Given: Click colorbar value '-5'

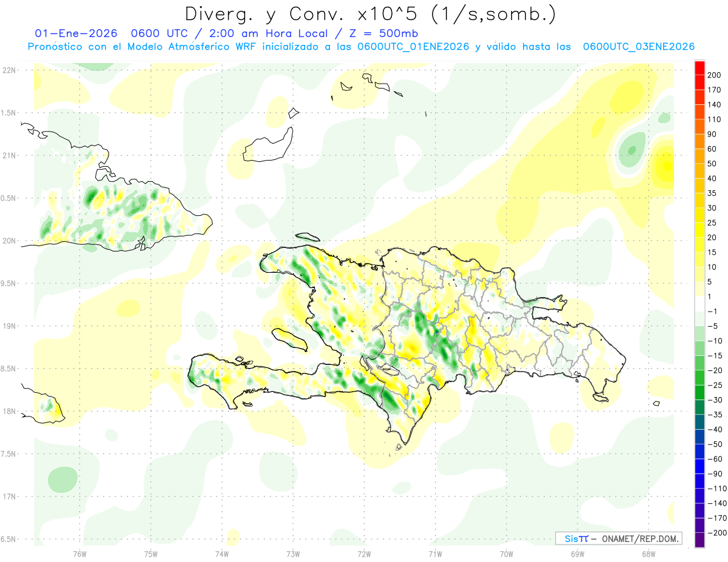Looking at the screenshot, I should tap(713, 326).
